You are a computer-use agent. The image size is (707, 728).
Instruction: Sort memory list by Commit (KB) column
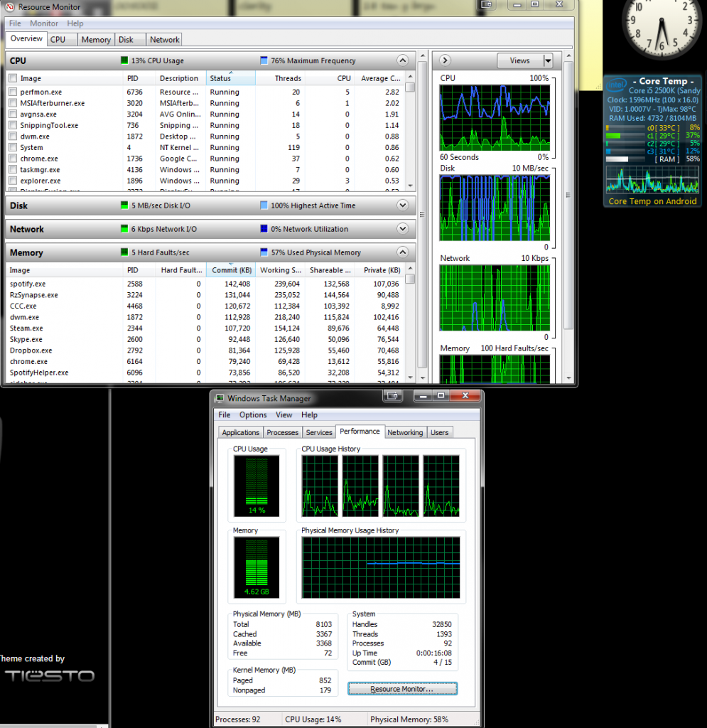230,270
